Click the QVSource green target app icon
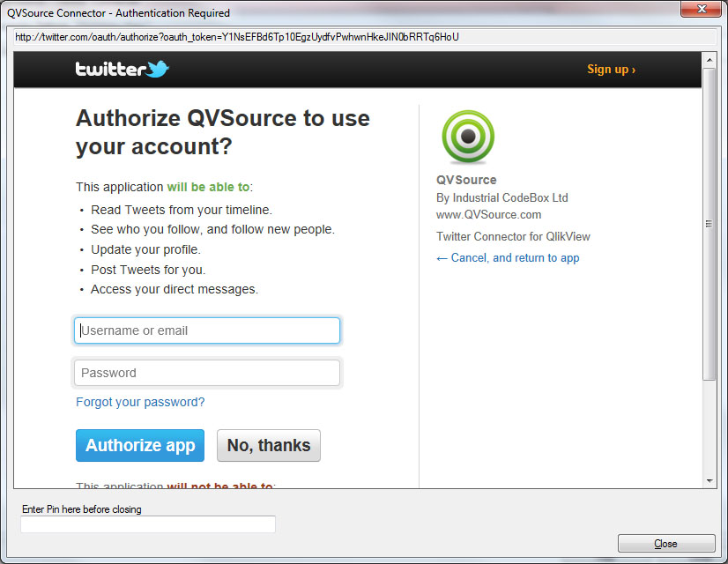Screen dimensions: 728x564 coord(468,137)
